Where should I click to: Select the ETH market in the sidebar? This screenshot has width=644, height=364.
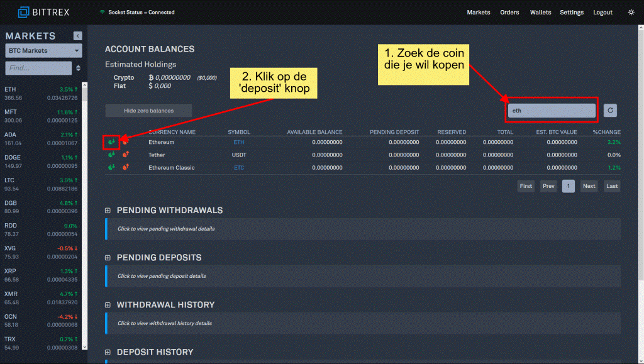[41, 94]
